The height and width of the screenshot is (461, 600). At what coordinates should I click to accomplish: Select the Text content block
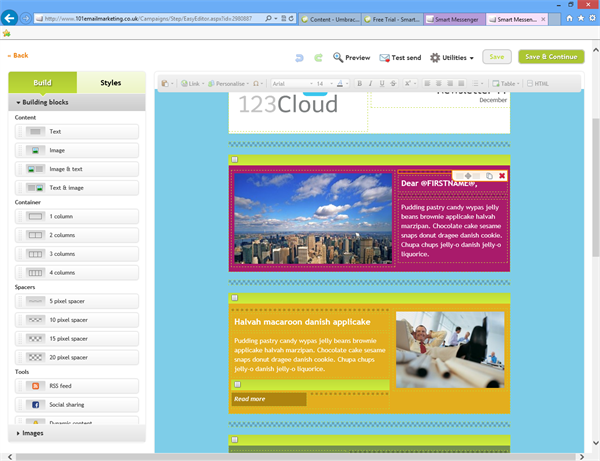click(x=77, y=132)
